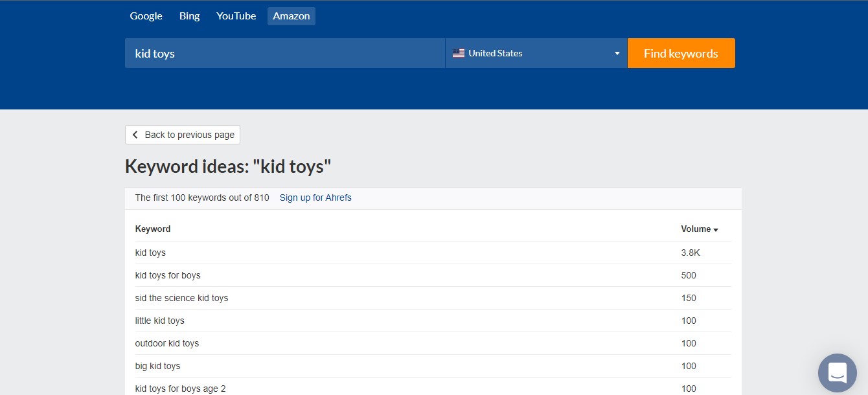Click the 500 volume value
The image size is (868, 395).
pos(689,275)
